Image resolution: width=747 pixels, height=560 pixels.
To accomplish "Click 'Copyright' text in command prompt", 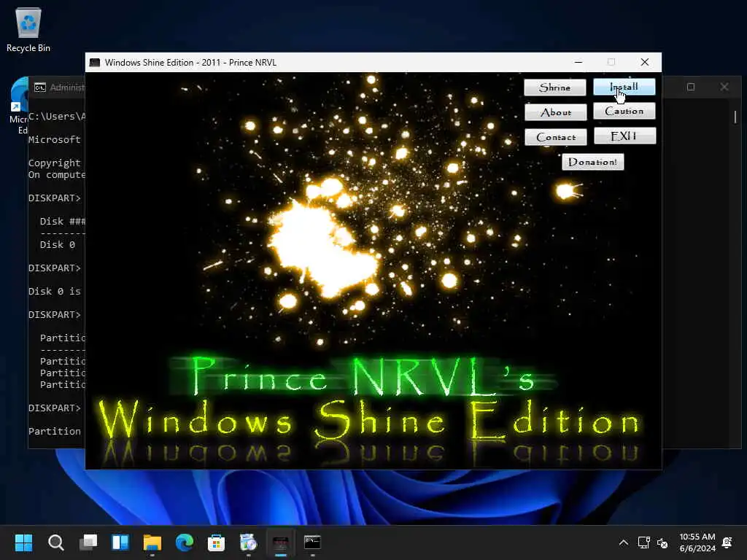I will pyautogui.click(x=54, y=163).
